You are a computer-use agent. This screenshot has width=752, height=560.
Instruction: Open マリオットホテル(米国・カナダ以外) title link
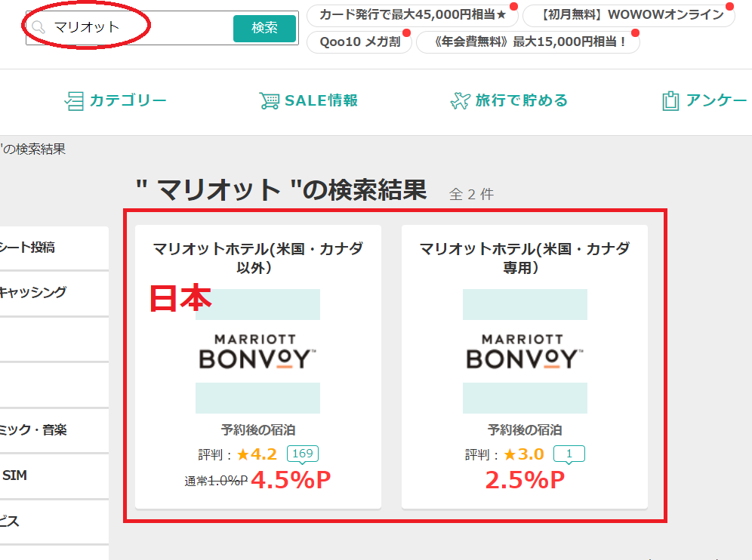coord(257,257)
